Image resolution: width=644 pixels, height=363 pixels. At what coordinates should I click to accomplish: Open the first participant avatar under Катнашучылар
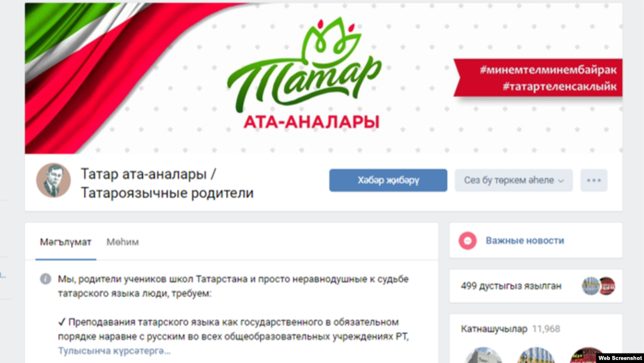pos(484,355)
